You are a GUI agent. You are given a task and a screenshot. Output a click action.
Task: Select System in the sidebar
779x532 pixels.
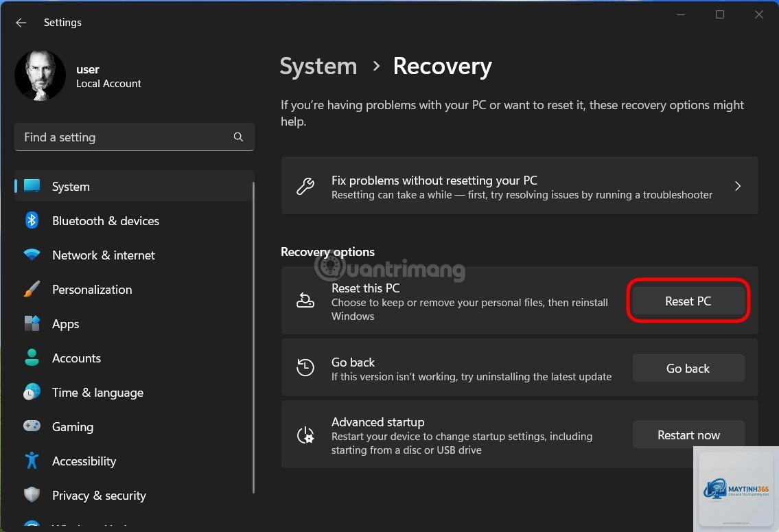click(x=134, y=186)
